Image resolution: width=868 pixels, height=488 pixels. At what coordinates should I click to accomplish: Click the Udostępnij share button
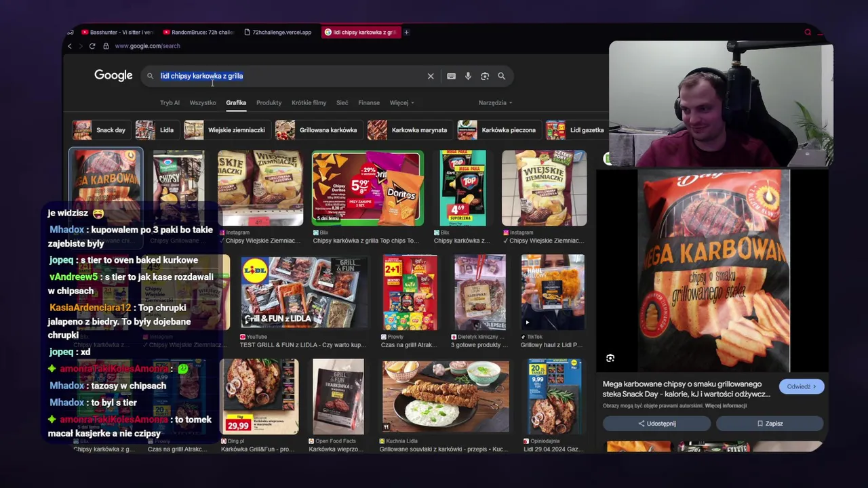pos(656,424)
